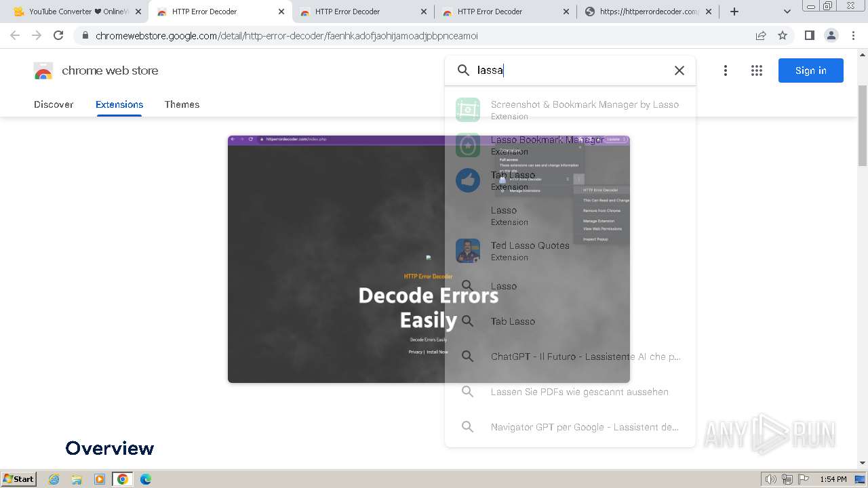This screenshot has height=488, width=868.
Task: Clear the search box with the X icon
Action: point(679,70)
